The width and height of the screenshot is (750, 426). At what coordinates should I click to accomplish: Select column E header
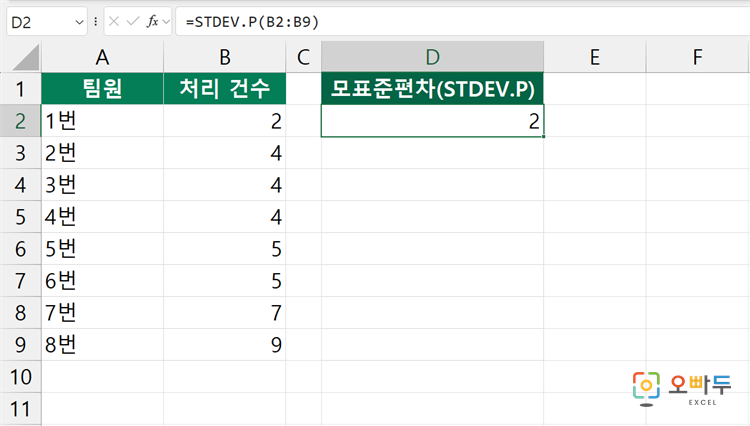595,57
